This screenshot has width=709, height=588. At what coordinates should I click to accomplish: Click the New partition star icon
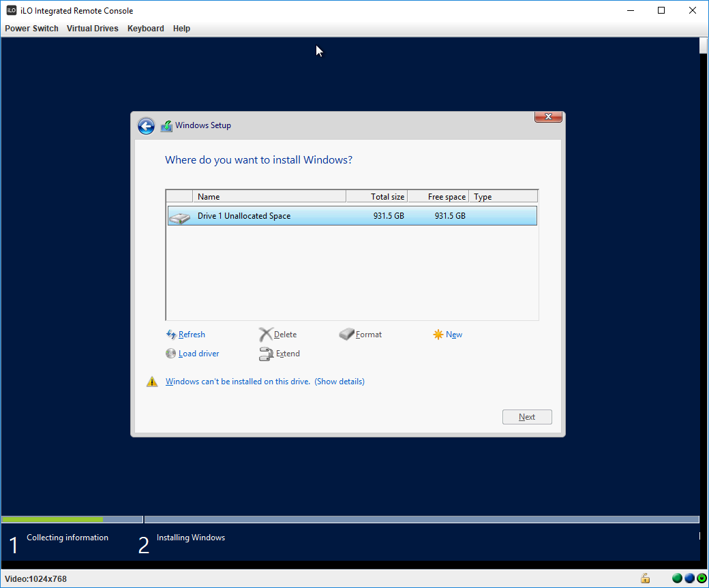[438, 335]
